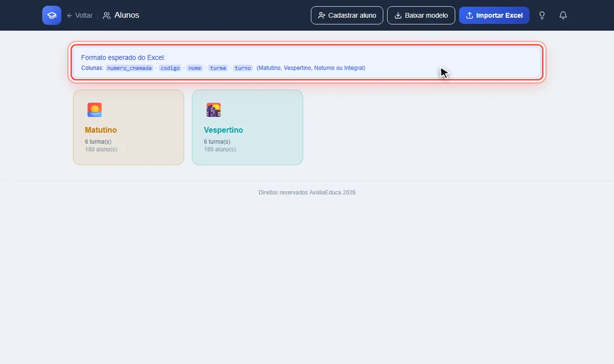Click the footer text 'Direitos reservados AvaliaEduca 2026'
614x364 pixels.
click(307, 192)
